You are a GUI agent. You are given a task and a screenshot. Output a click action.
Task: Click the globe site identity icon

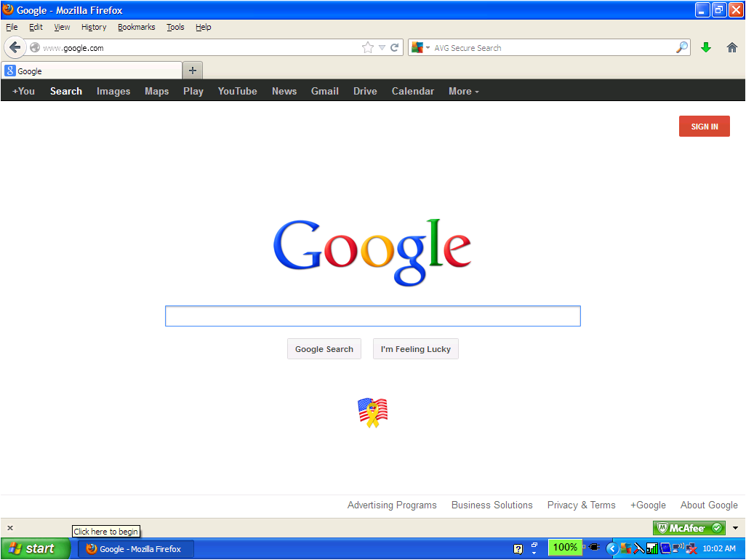coord(35,47)
